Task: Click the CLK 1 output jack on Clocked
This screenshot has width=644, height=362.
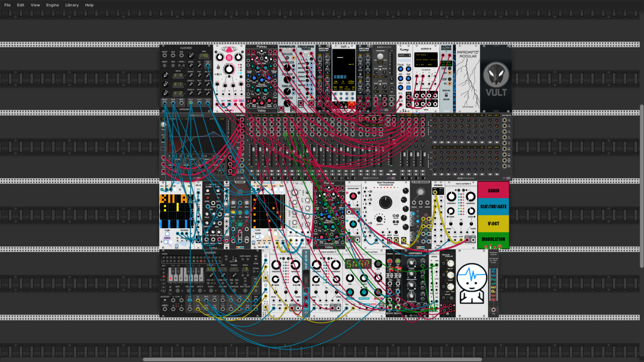Action: [191, 103]
